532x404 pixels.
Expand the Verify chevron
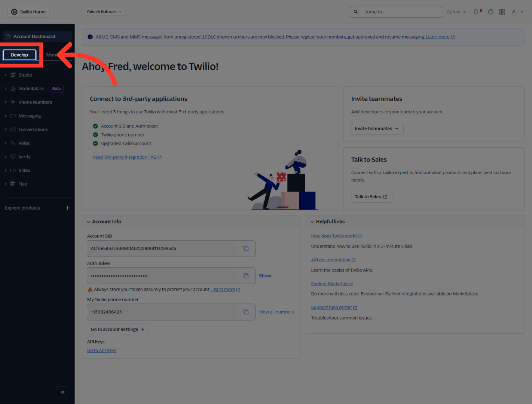tap(6, 157)
